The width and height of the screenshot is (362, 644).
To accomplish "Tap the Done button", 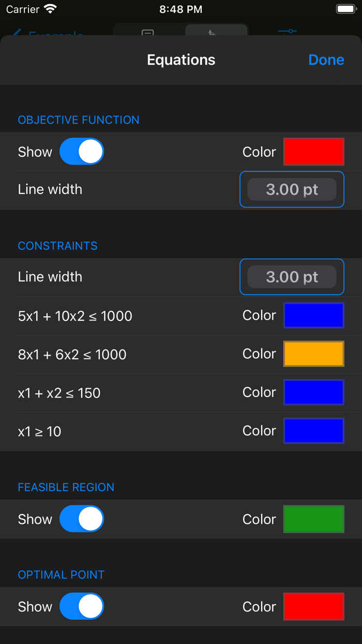I will coord(326,60).
